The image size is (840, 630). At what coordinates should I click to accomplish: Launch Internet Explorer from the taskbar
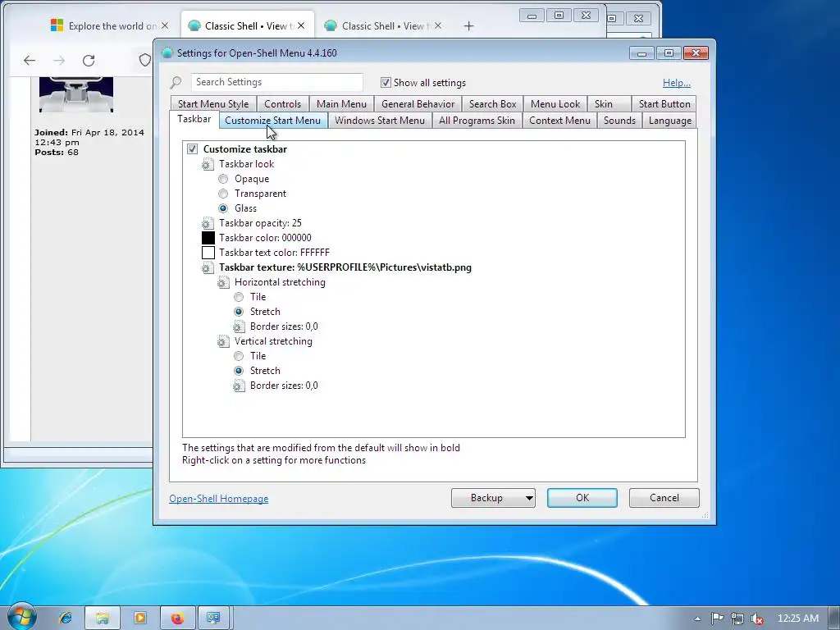(x=66, y=619)
